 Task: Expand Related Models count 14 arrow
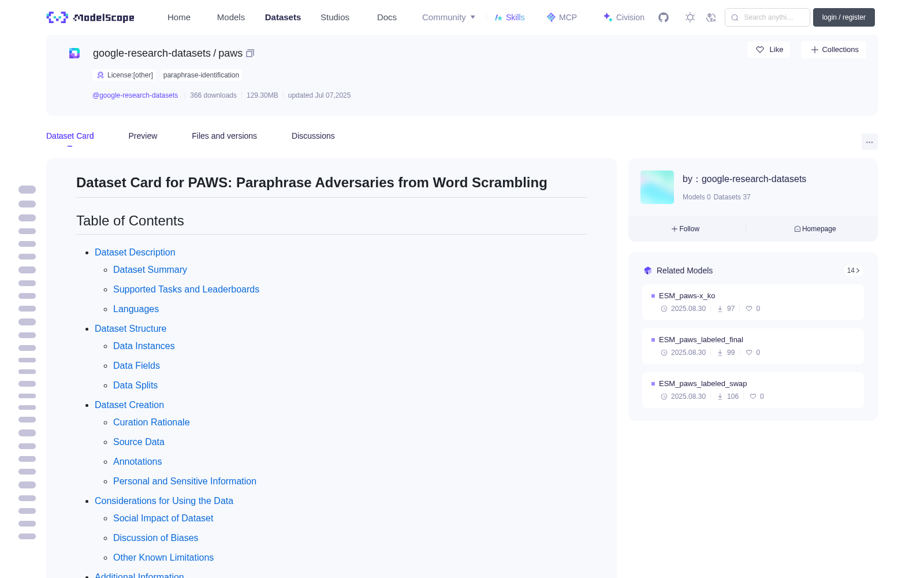(x=854, y=271)
